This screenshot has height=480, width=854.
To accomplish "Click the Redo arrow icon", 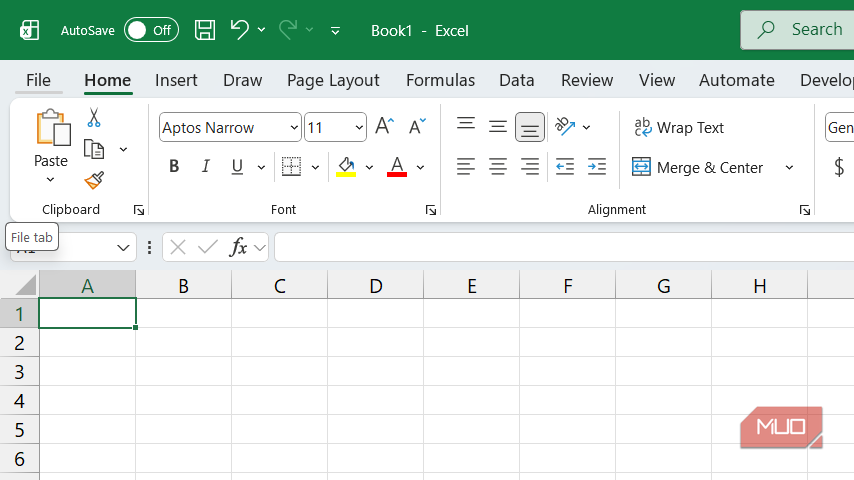I will [288, 29].
